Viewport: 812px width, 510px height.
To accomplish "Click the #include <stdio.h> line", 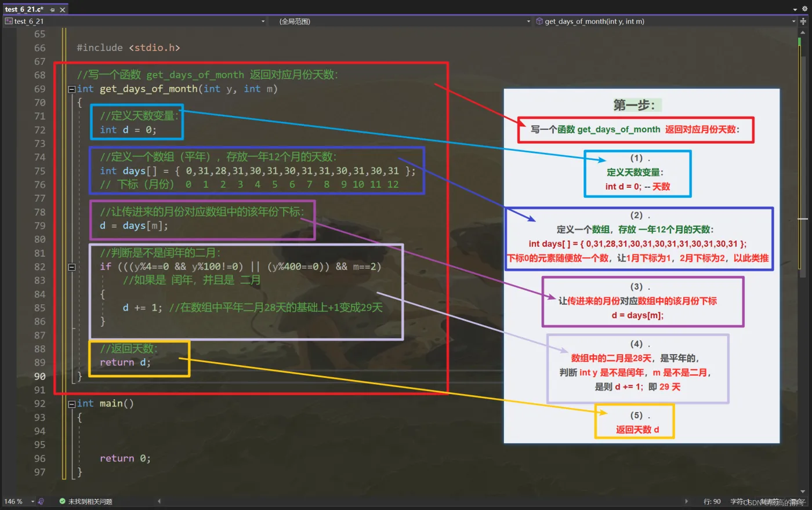I will coord(128,48).
